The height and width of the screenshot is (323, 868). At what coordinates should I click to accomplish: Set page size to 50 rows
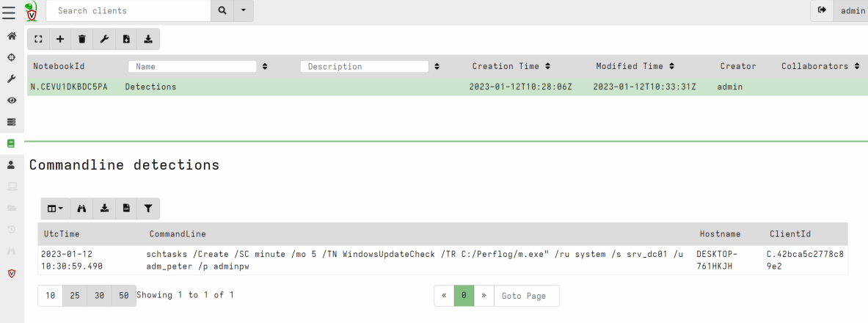[x=123, y=295]
